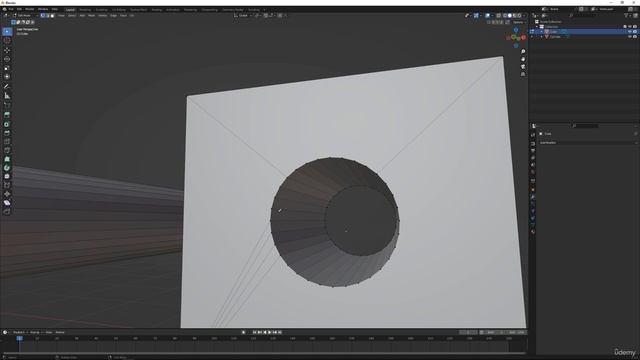Select the Knife tool
The height and width of the screenshot is (360, 640).
point(7,150)
